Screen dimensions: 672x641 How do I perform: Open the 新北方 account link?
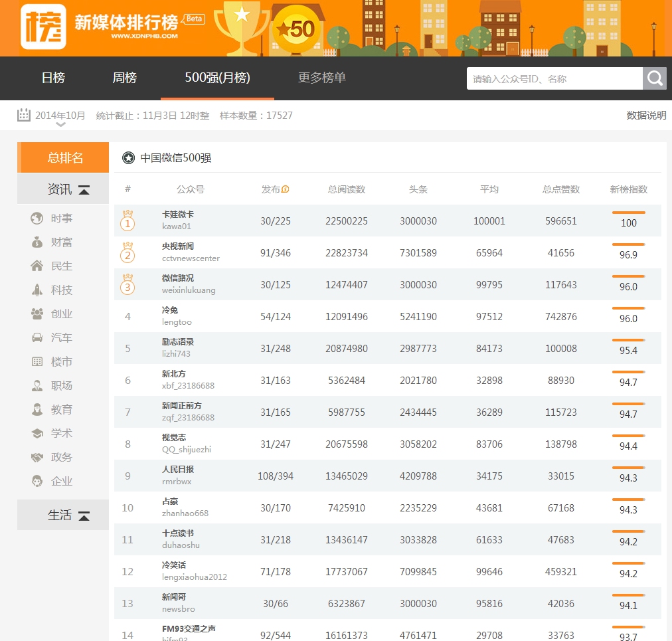[173, 373]
